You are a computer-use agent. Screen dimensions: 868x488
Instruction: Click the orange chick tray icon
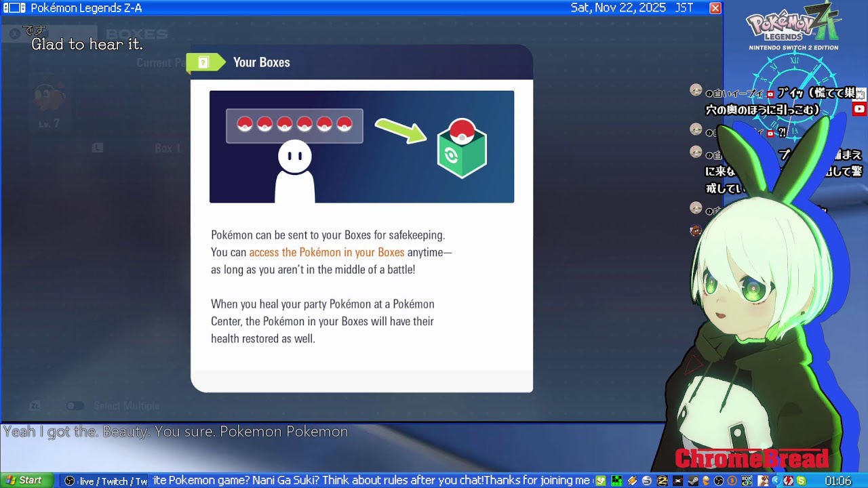tap(706, 481)
